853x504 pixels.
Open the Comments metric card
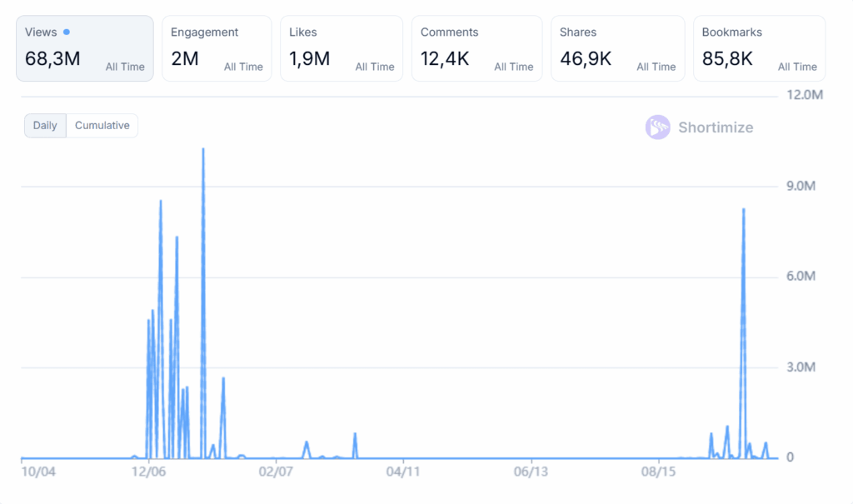(476, 48)
